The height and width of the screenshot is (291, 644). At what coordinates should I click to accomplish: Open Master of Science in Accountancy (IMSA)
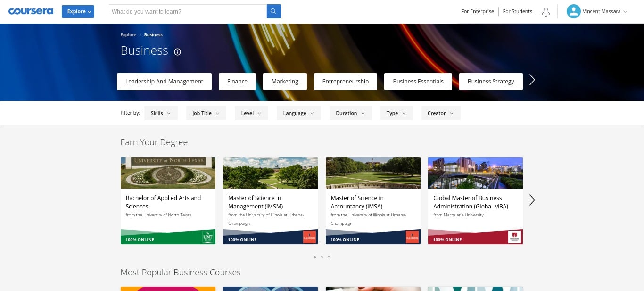pos(357,202)
